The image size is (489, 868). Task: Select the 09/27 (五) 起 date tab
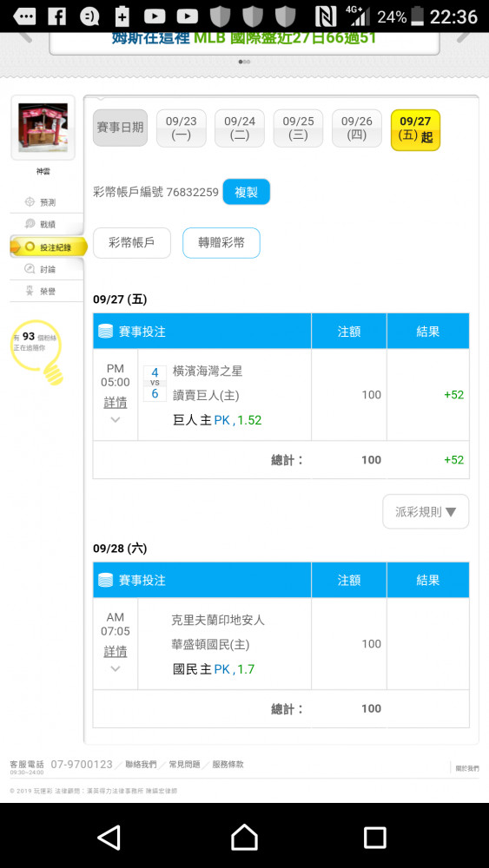(x=415, y=130)
